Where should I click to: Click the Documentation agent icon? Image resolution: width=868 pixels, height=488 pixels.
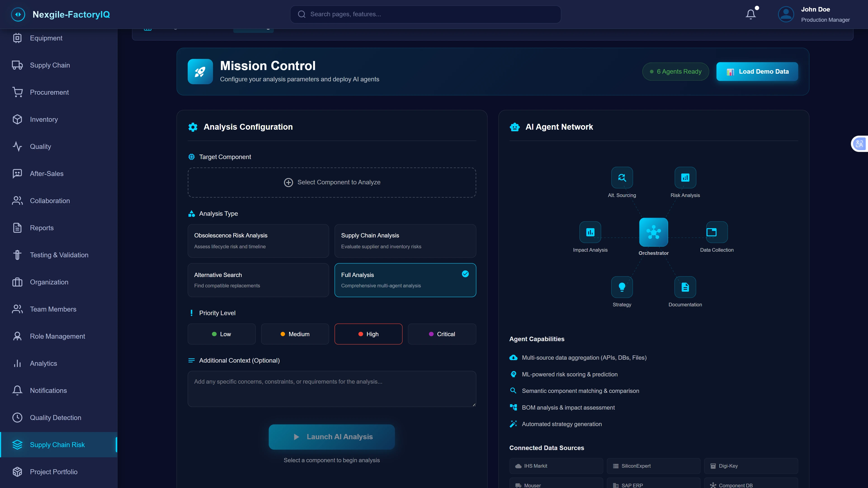(685, 287)
